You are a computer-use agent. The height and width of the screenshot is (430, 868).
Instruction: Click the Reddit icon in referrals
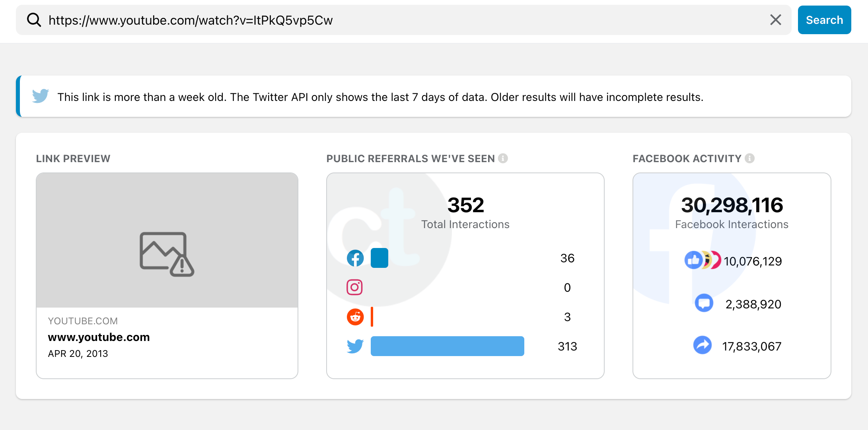tap(355, 317)
